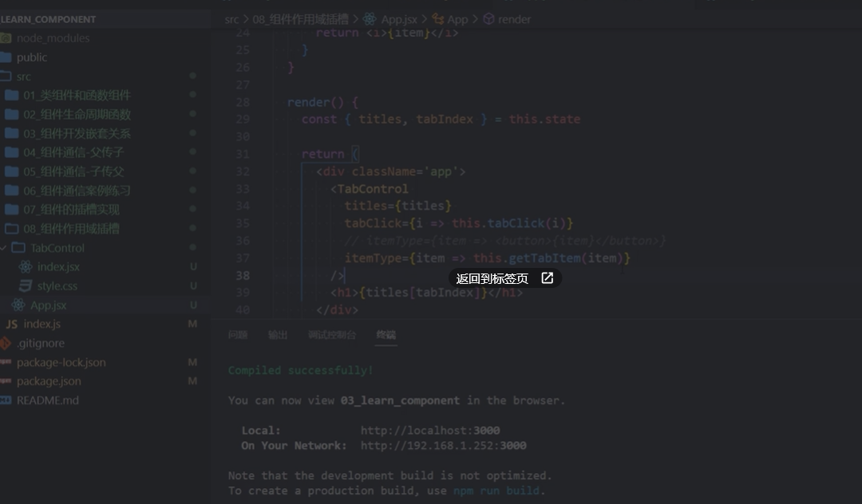
Task: Select the 终端 panel tab
Action: point(386,335)
